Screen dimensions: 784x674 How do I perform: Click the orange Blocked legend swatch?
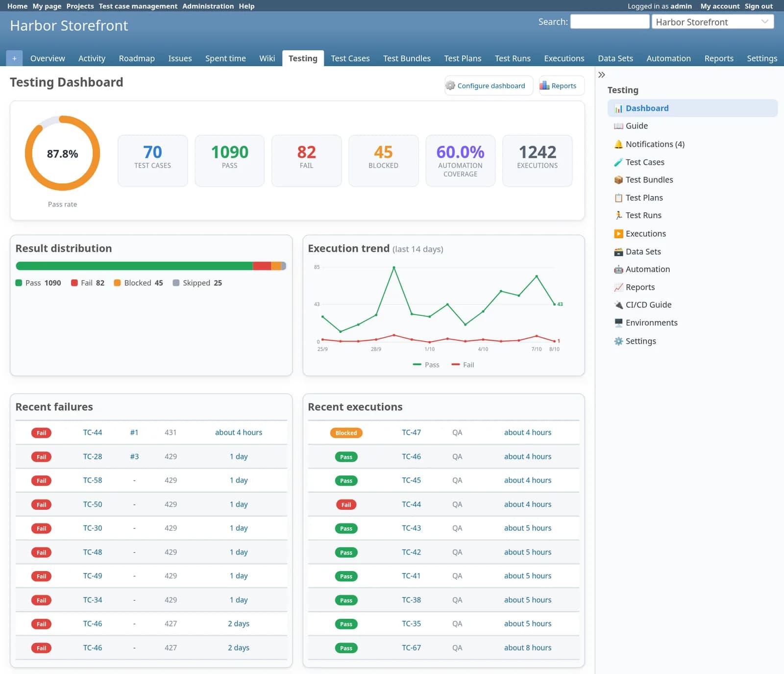tap(117, 283)
